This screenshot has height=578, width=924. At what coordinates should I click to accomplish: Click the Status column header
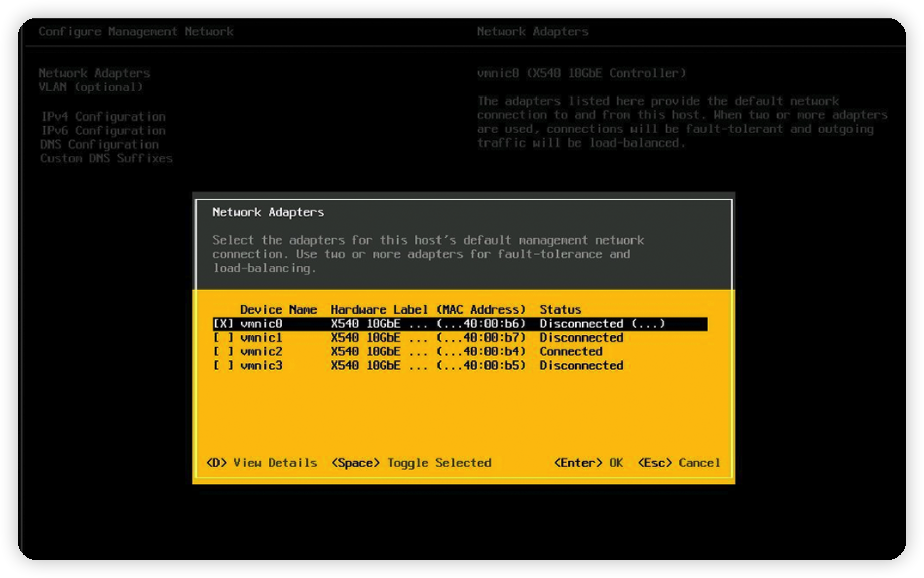561,309
